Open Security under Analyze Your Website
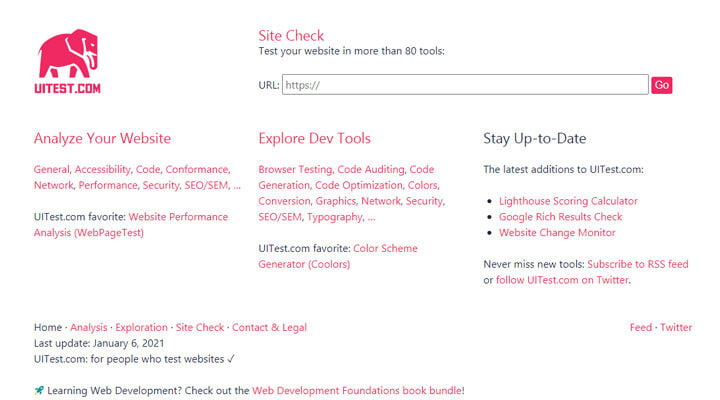The height and width of the screenshot is (400, 720). click(161, 185)
